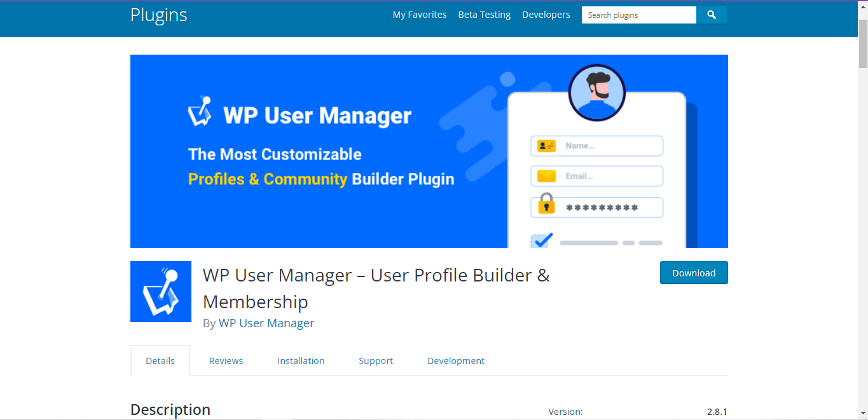Click the WP User Manager plugin icon
This screenshot has width=868, height=420.
[x=161, y=292]
